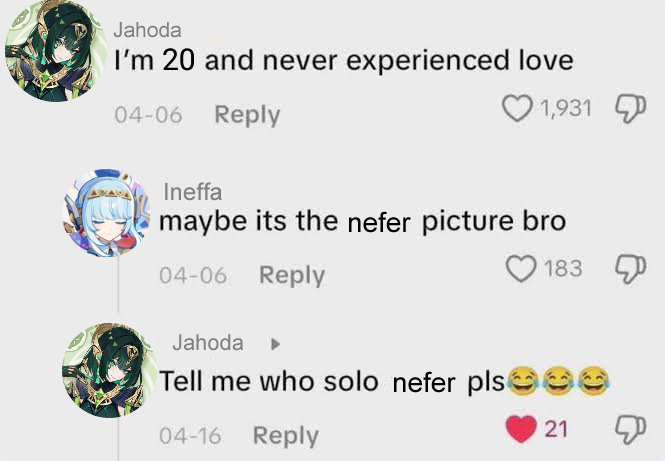This screenshot has width=665, height=461.
Task: Like Jahoda's top comment with the heart icon
Action: coord(517,108)
